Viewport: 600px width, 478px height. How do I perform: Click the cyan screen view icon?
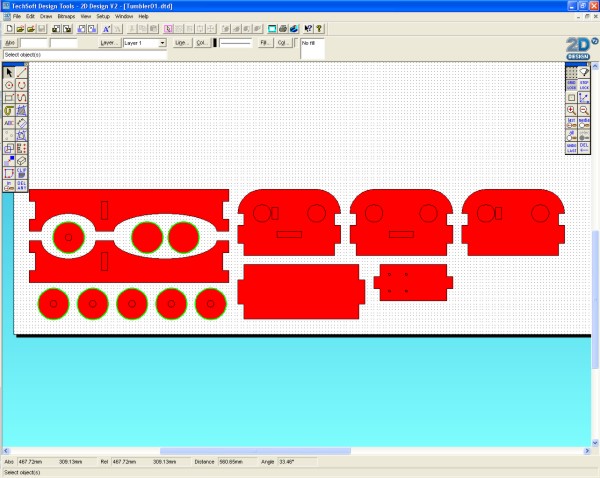coord(272,29)
